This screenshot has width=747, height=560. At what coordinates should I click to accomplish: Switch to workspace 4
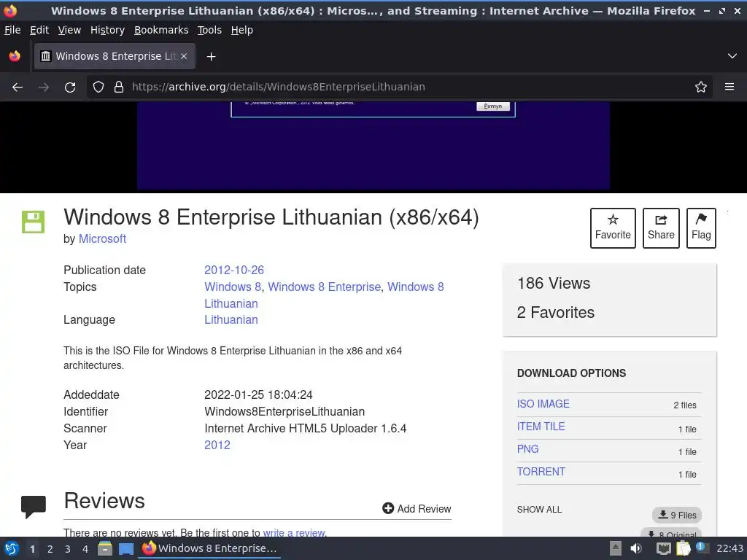(85, 549)
